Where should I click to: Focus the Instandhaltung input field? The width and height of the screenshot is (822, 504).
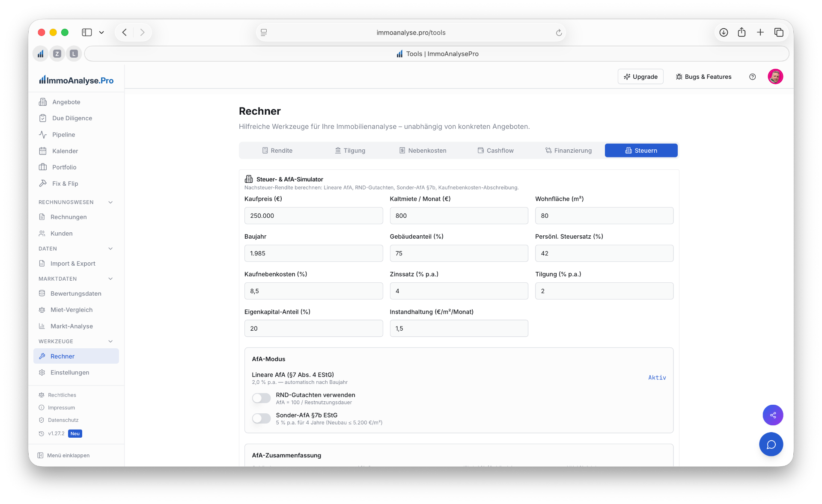click(x=459, y=329)
